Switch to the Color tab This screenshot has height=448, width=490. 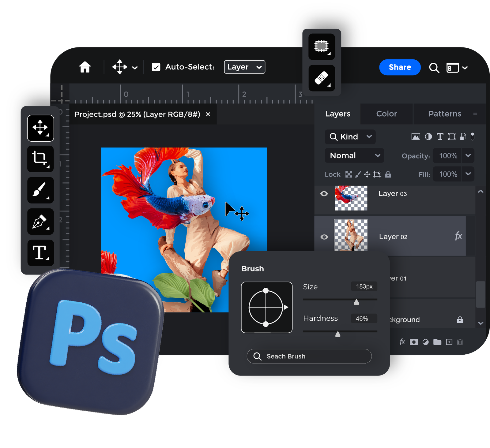(386, 114)
